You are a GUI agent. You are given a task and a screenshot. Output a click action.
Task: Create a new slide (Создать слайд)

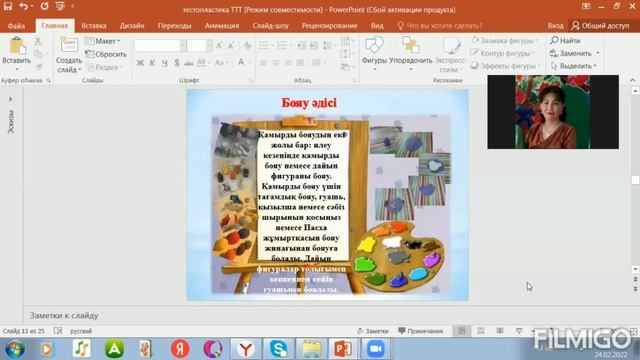pyautogui.click(x=69, y=56)
